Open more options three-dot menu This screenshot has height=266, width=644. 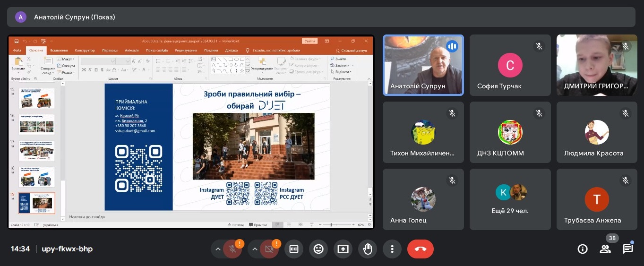392,249
